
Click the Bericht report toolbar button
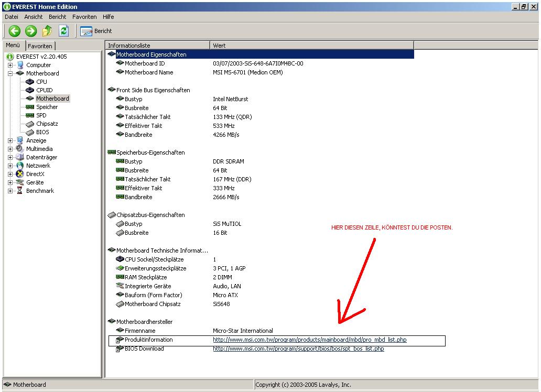click(x=96, y=31)
